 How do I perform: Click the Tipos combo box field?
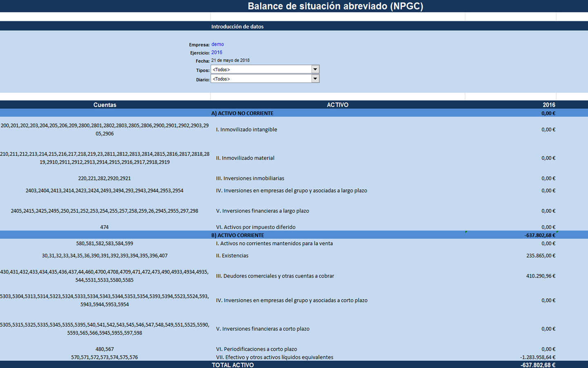[x=261, y=70]
